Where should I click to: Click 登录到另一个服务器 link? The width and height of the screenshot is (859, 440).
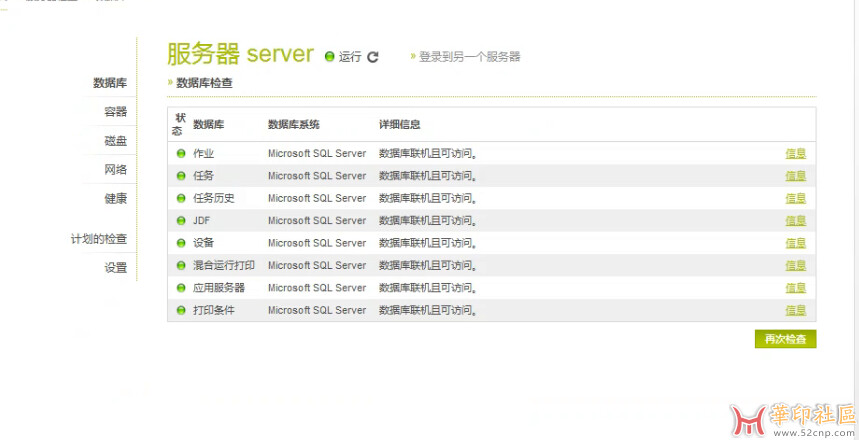[x=469, y=57]
